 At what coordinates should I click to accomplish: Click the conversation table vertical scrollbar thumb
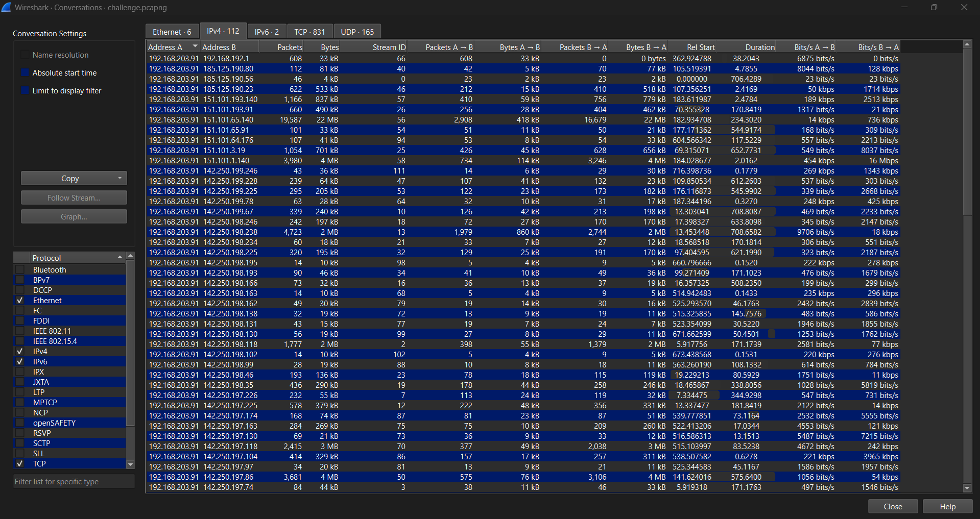[x=967, y=133]
